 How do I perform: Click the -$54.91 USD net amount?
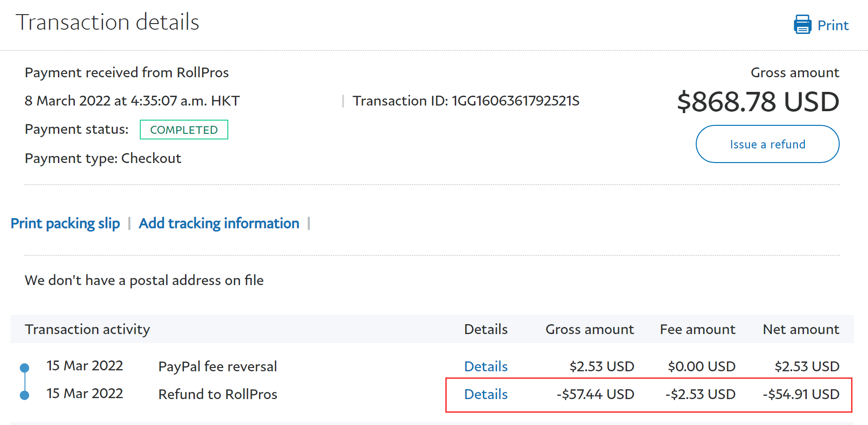coord(801,394)
